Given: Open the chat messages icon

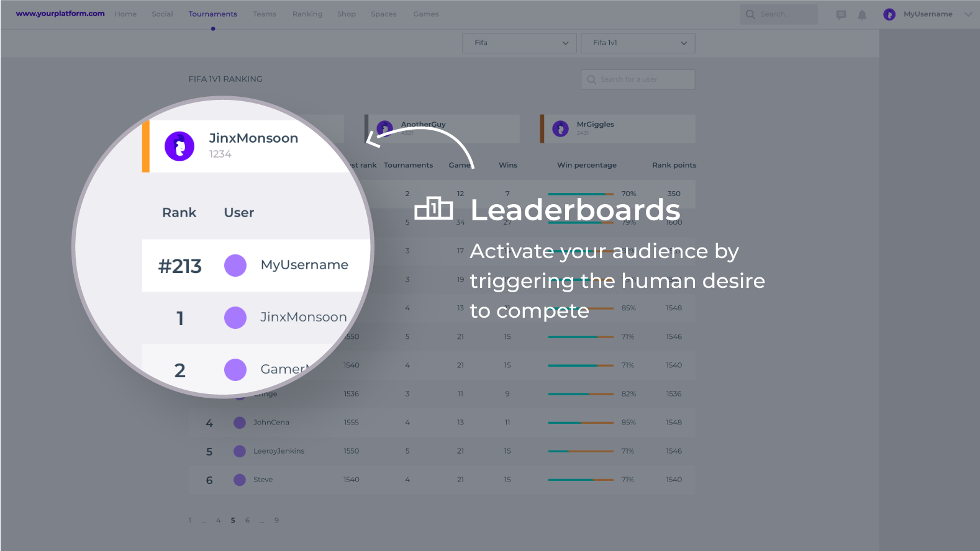Looking at the screenshot, I should pyautogui.click(x=841, y=15).
